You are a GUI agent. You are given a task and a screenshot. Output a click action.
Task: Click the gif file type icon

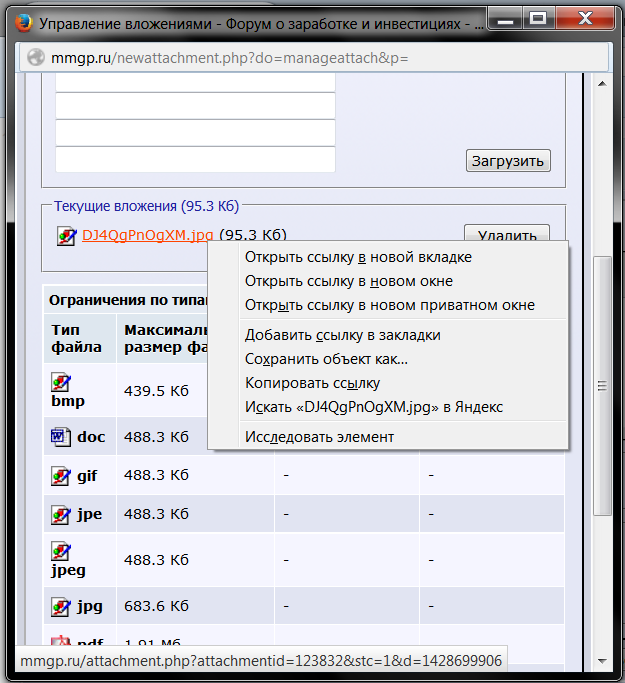[60, 476]
